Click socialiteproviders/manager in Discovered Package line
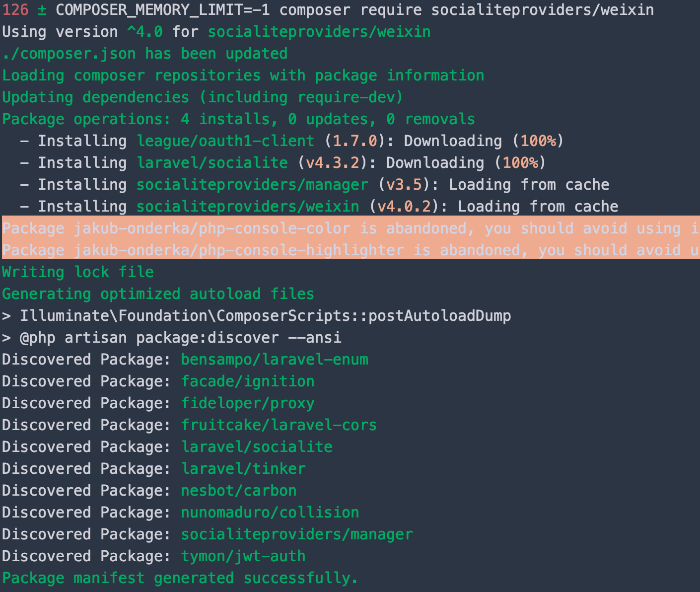Screen dimensions: 700x592 (297, 534)
